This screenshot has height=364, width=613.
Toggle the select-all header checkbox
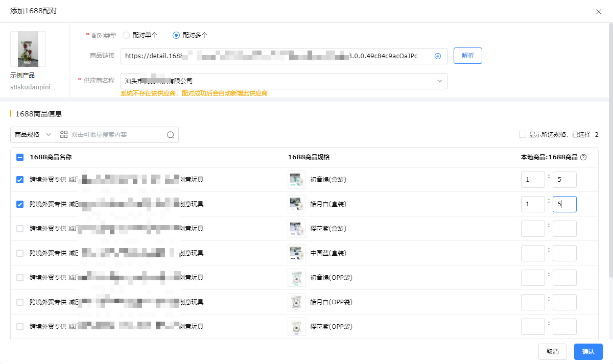pyautogui.click(x=20, y=157)
